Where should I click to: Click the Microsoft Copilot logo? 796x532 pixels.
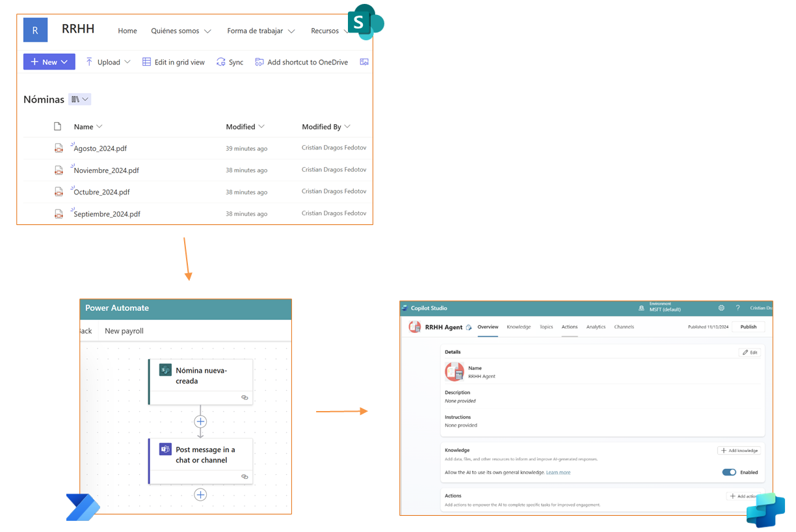[x=766, y=510]
